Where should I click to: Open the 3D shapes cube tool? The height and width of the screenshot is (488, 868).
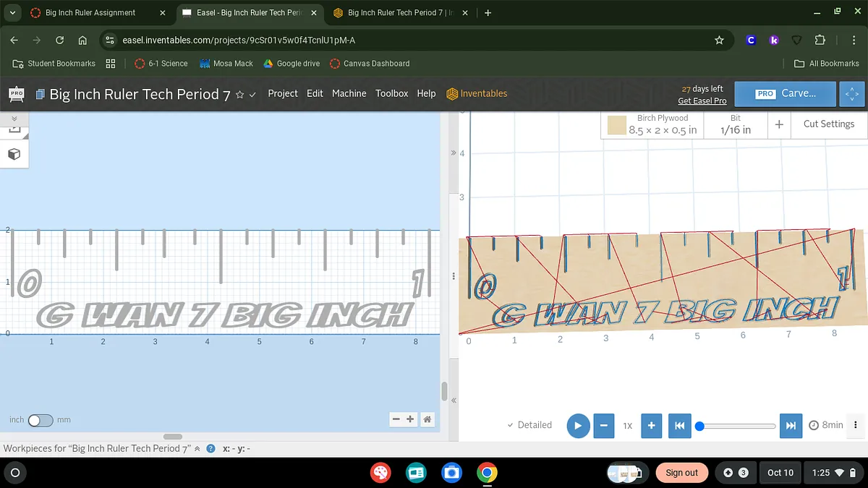click(x=14, y=154)
